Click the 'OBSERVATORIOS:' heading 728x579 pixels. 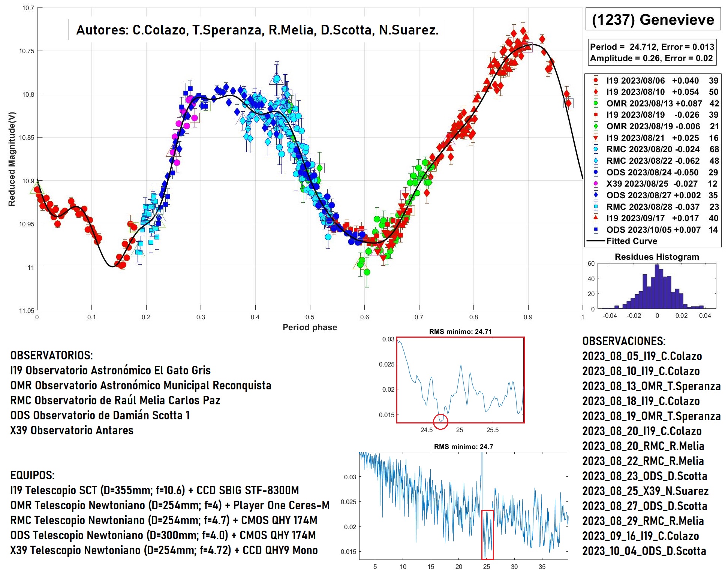[52, 355]
